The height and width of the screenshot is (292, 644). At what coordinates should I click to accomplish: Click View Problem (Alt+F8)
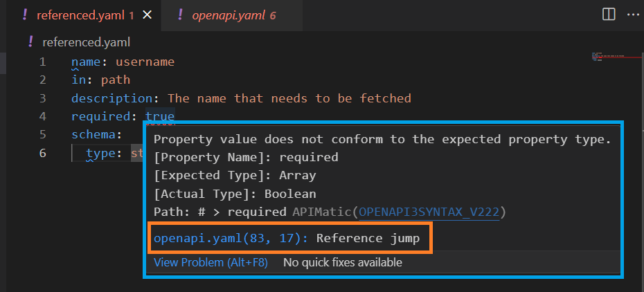pos(211,262)
